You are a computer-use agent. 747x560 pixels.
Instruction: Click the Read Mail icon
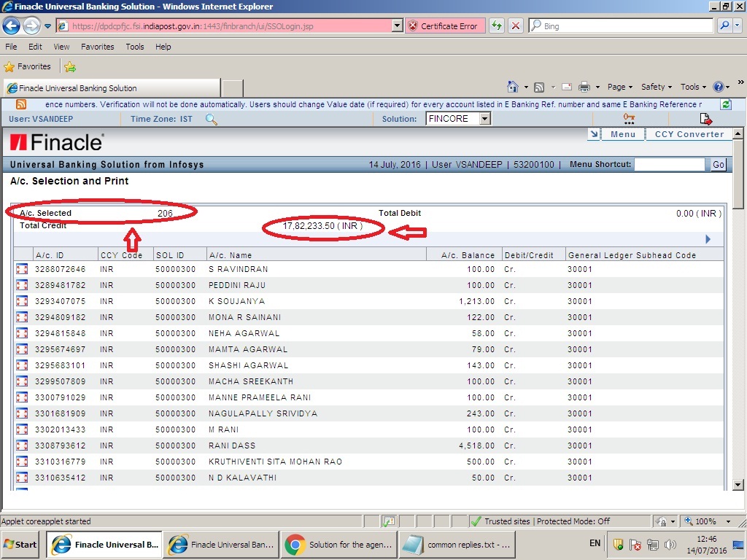pyautogui.click(x=567, y=87)
